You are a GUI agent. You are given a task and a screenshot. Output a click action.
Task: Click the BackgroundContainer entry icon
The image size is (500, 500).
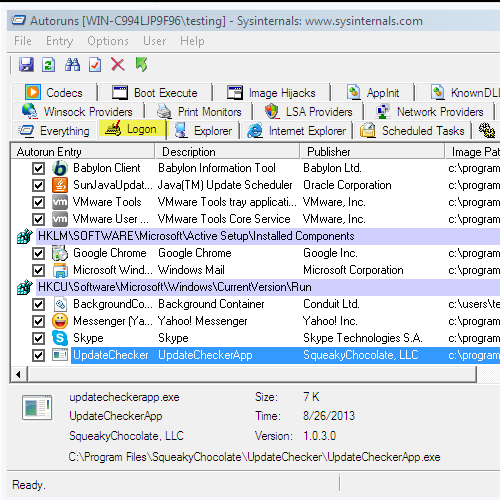tap(60, 304)
